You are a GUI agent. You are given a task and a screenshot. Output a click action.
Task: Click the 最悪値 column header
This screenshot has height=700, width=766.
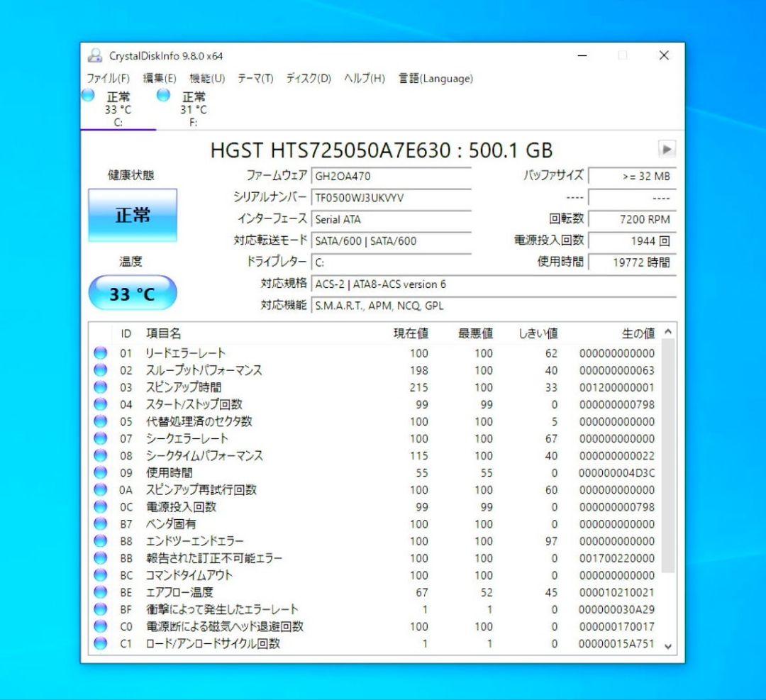coord(475,333)
